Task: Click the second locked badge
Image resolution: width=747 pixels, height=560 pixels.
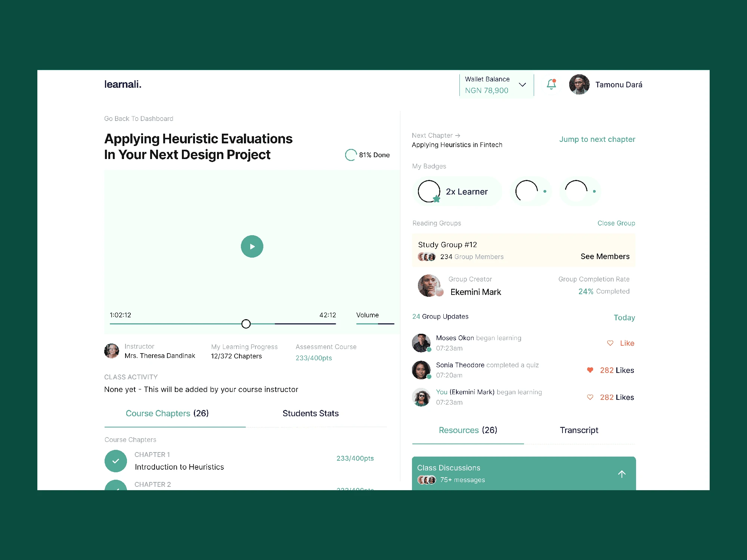Action: (531, 191)
